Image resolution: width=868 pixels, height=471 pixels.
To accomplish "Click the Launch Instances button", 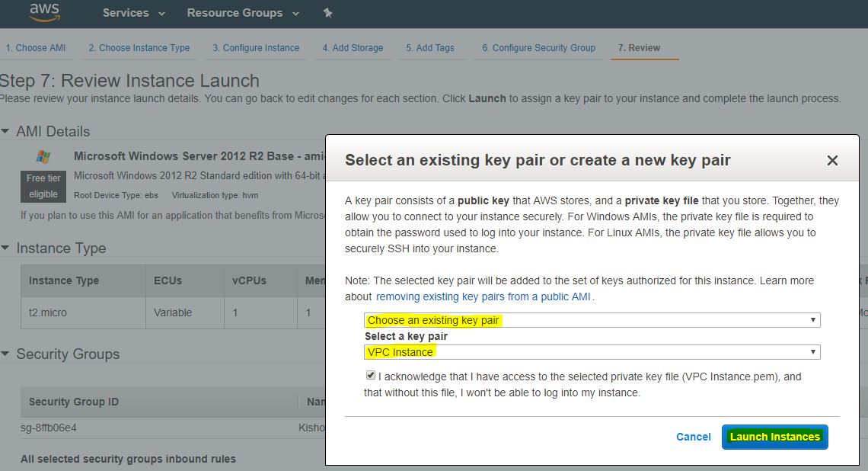I will 774,437.
